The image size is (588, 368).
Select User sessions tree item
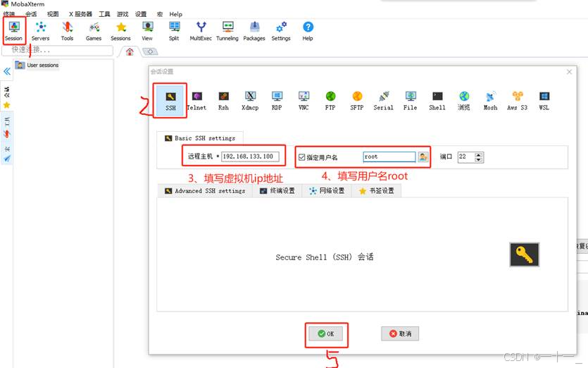pyautogui.click(x=37, y=66)
